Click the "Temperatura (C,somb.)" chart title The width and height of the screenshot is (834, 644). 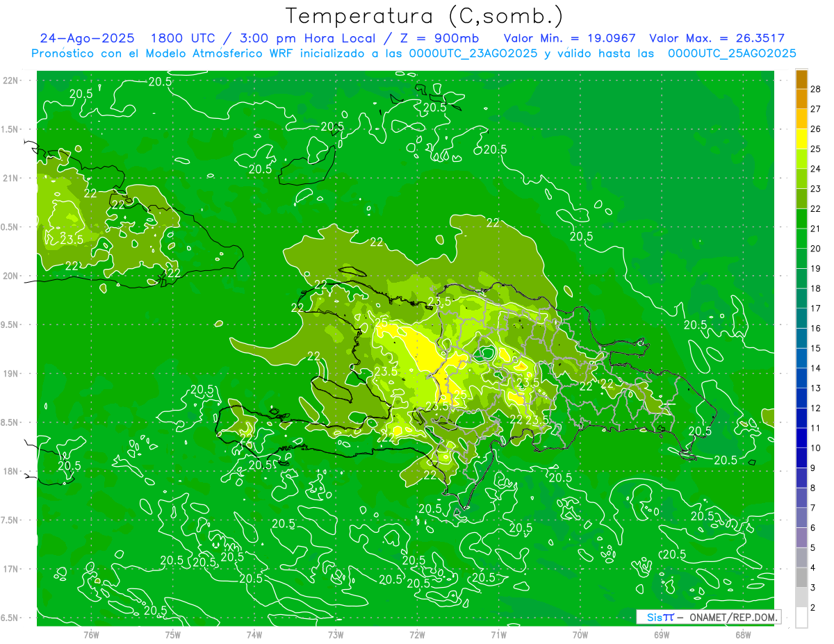click(424, 15)
